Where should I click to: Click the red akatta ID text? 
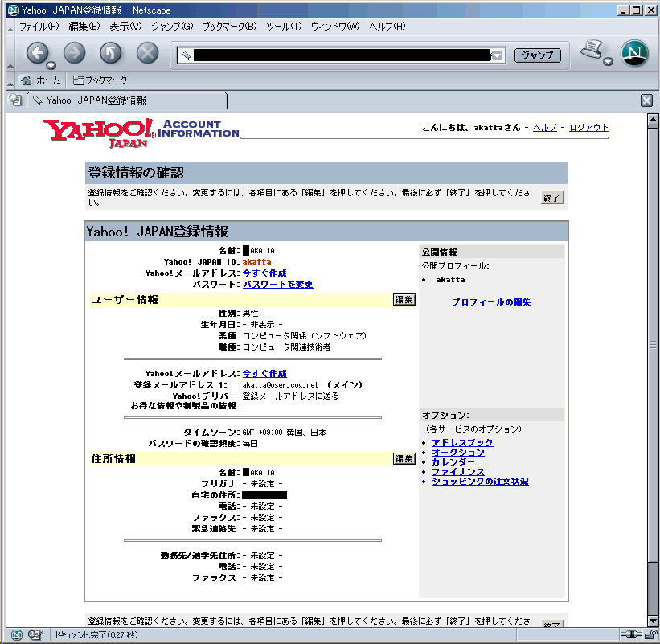click(256, 262)
